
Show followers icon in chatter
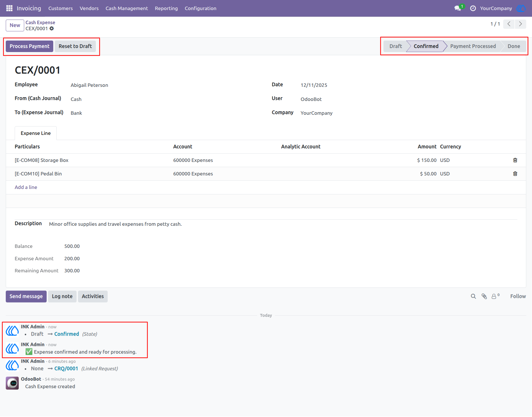495,296
